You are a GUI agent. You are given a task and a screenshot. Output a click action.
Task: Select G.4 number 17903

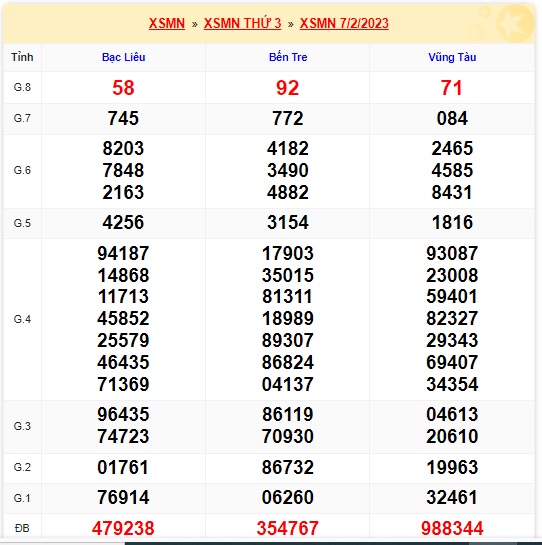[x=288, y=253]
